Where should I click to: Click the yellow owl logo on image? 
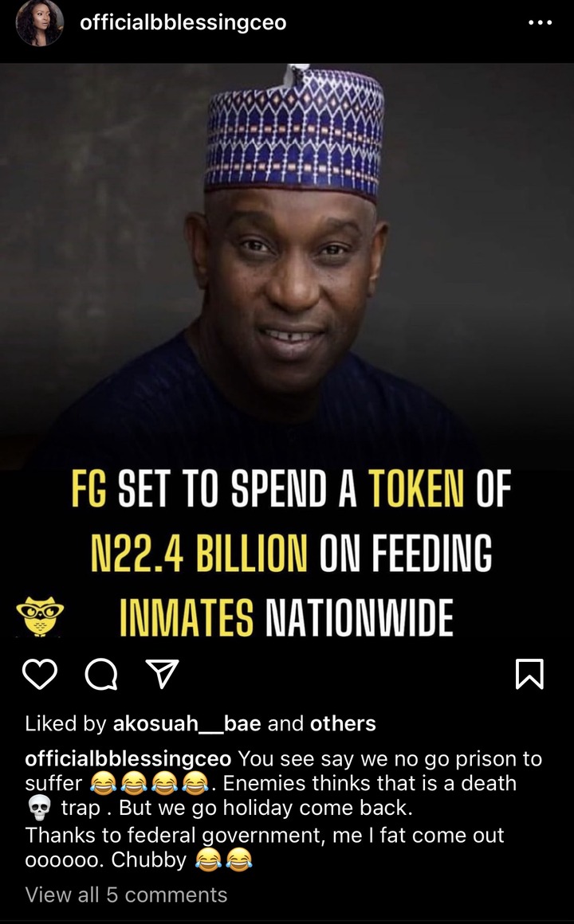point(40,616)
